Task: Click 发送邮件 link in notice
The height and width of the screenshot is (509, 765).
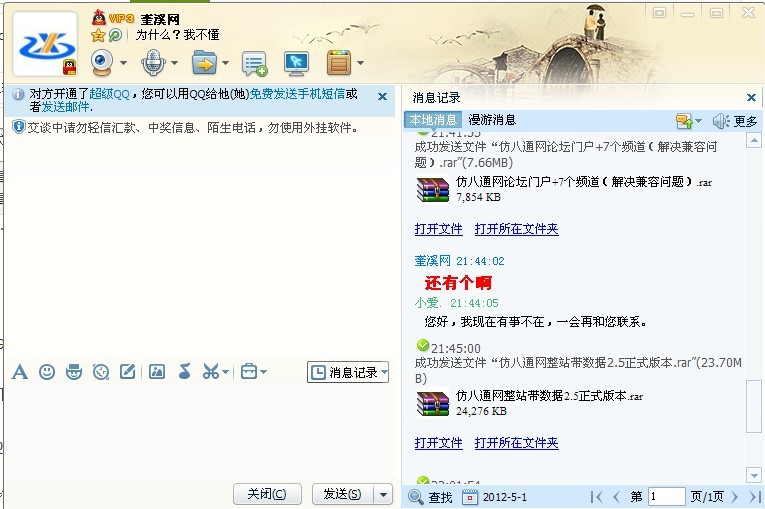Action: coord(65,107)
